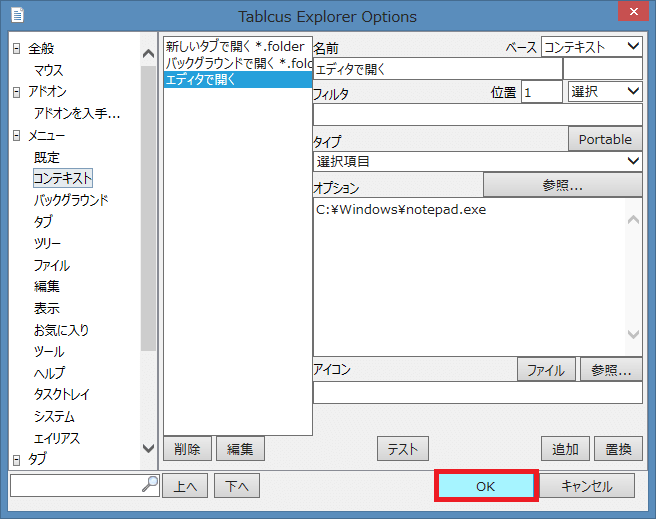Click the Portable button
Image resolution: width=656 pixels, height=519 pixels.
pyautogui.click(x=605, y=139)
